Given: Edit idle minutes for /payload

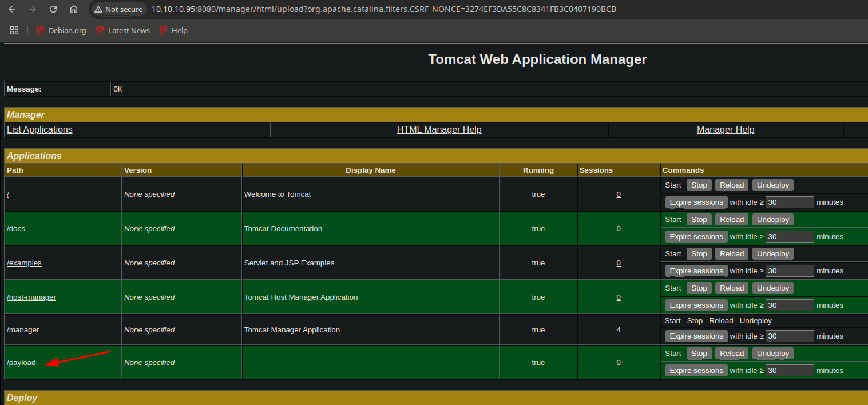Looking at the screenshot, I should point(790,370).
